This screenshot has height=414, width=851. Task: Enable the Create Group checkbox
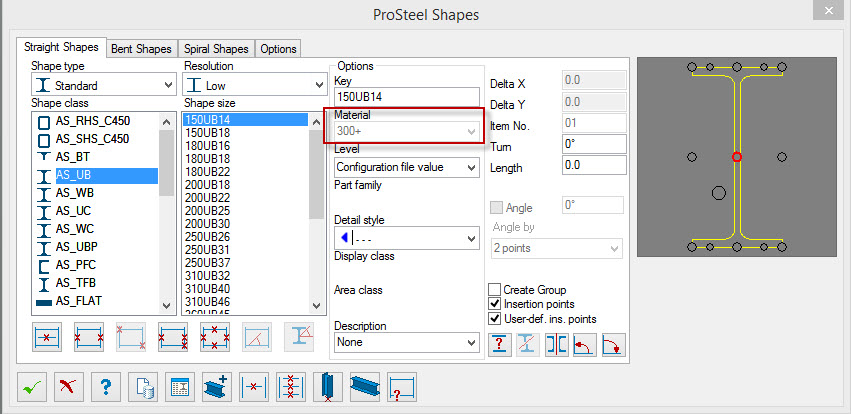tap(494, 290)
